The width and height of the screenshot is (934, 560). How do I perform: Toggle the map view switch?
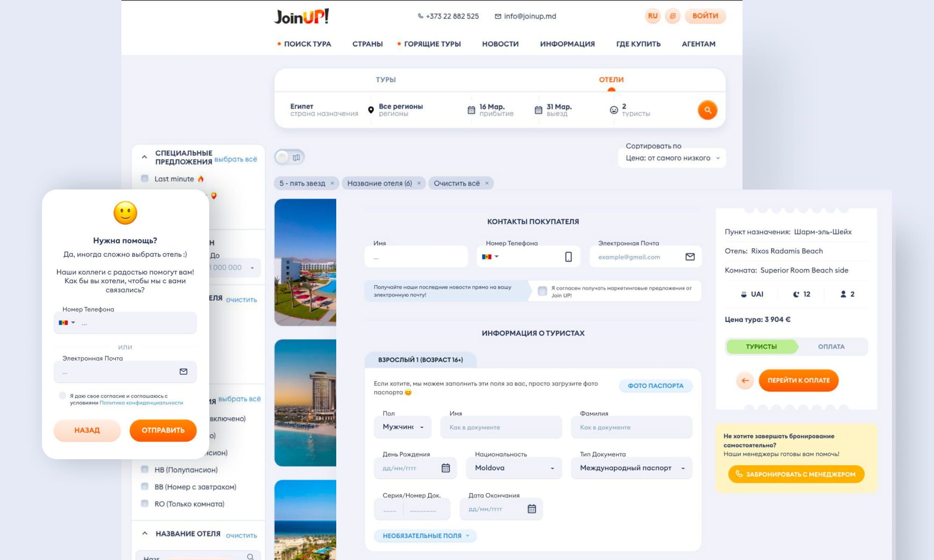click(290, 157)
